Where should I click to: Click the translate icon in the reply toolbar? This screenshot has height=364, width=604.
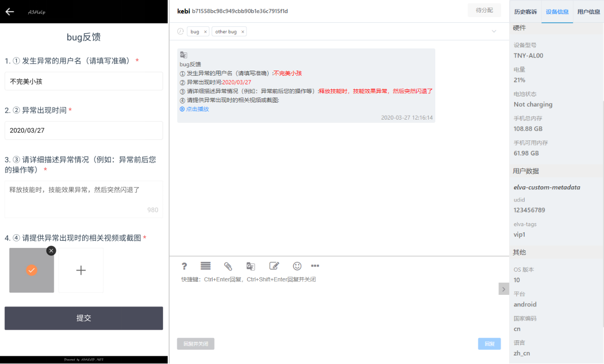(x=251, y=266)
